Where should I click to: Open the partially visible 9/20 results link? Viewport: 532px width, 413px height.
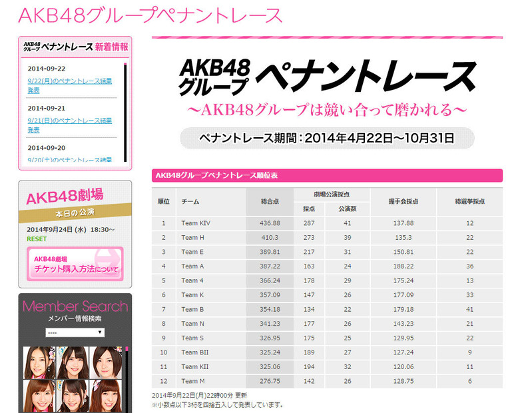coord(69,160)
